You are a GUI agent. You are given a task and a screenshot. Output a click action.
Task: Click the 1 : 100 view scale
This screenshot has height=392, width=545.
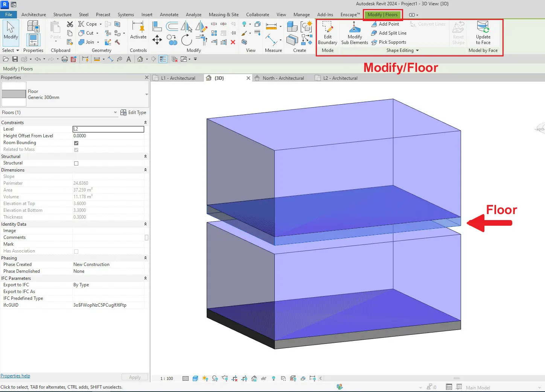(167, 378)
